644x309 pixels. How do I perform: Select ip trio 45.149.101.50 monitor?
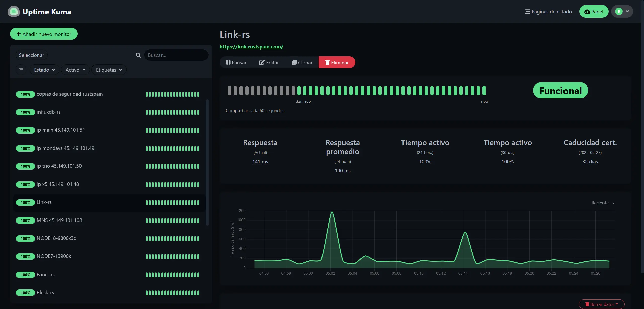[109, 166]
